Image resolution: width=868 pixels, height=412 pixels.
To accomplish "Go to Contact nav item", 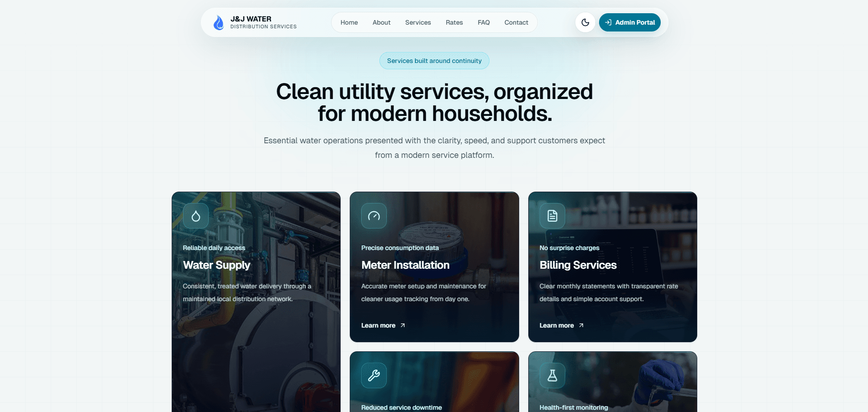I will coord(516,22).
